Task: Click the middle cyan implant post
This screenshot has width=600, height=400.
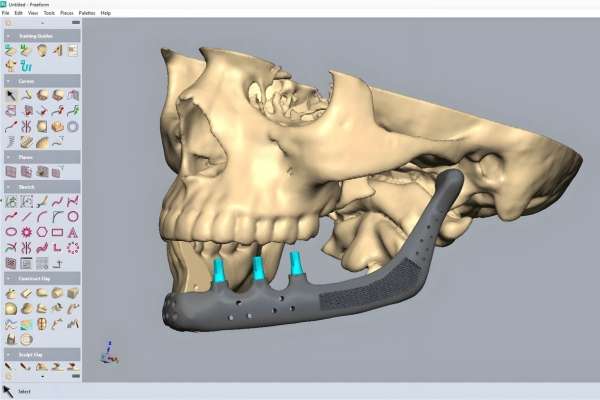Action: point(258,270)
